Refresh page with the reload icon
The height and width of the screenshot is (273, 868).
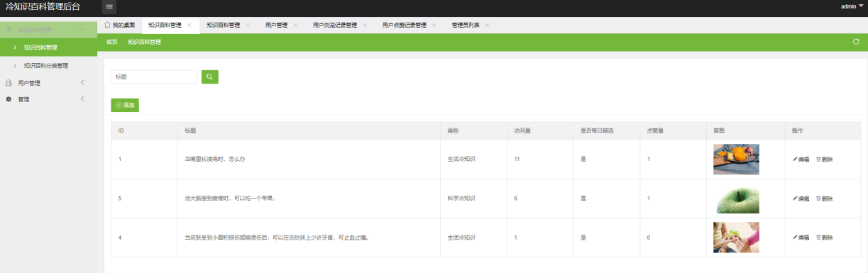point(856,42)
